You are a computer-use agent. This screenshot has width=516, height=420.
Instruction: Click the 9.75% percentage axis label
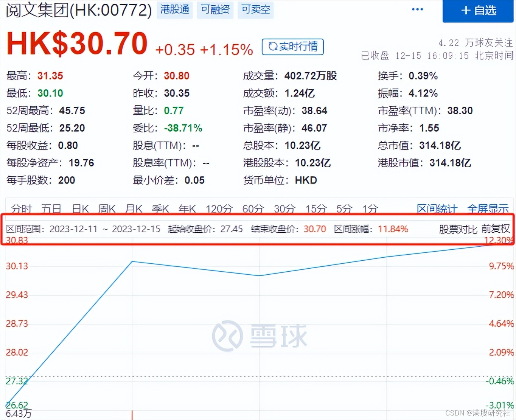(x=501, y=266)
